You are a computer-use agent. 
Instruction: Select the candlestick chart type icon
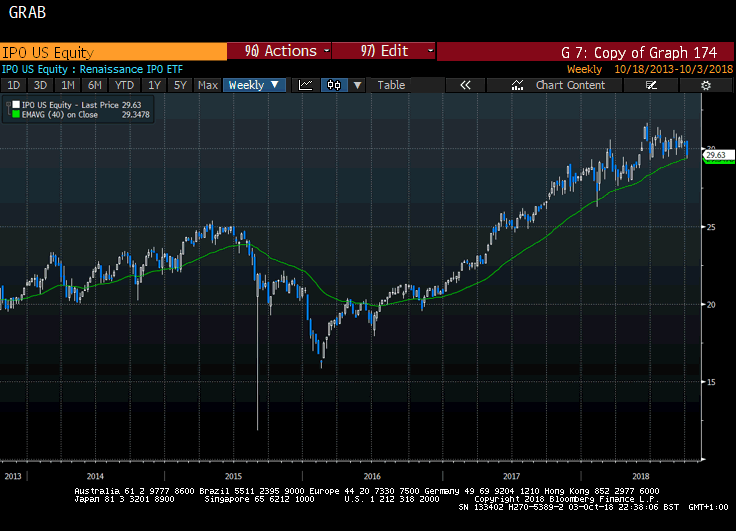[x=334, y=85]
